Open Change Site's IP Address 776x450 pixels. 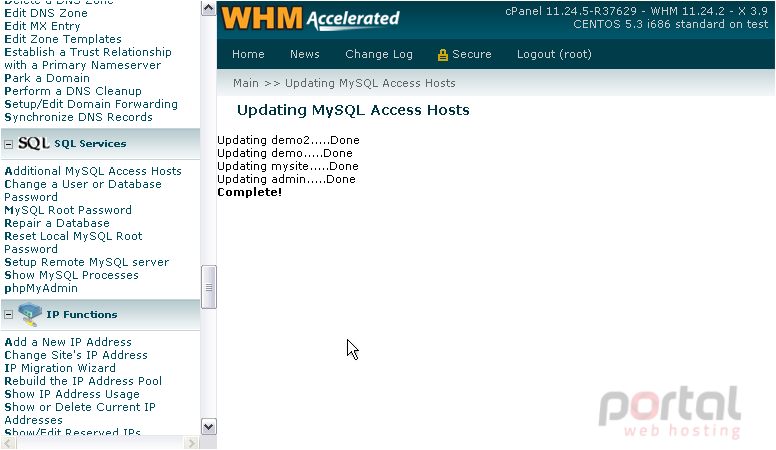click(76, 355)
